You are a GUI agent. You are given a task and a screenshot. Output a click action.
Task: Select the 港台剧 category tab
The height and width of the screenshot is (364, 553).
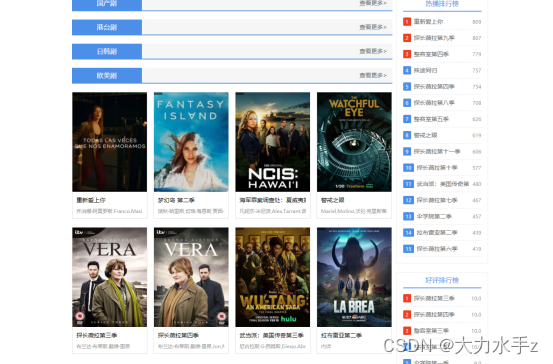point(107,27)
